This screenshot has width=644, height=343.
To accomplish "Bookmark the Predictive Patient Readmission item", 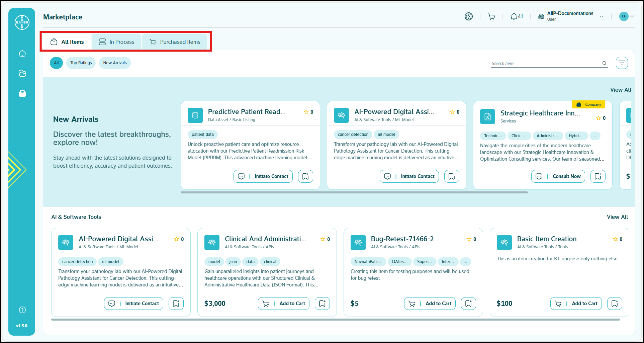I will click(x=305, y=176).
